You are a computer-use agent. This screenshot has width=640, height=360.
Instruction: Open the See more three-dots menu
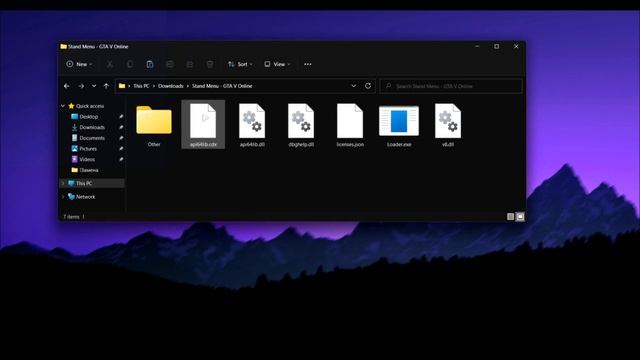point(308,64)
